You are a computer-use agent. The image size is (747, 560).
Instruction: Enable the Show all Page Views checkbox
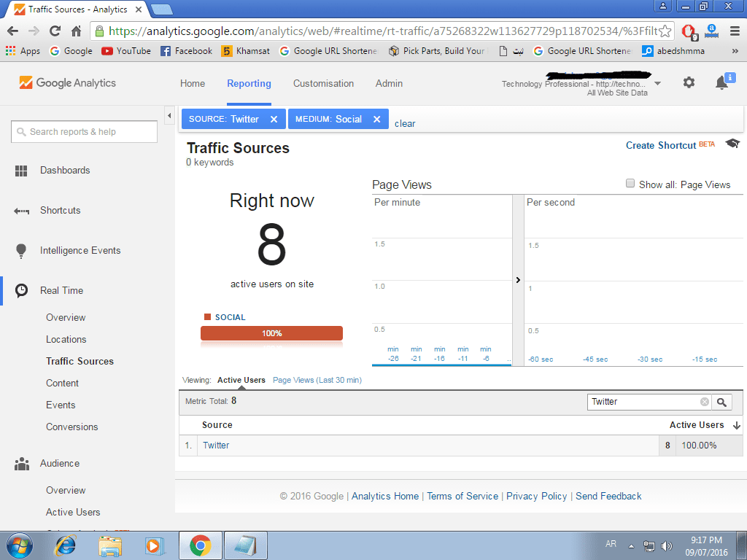pos(630,184)
